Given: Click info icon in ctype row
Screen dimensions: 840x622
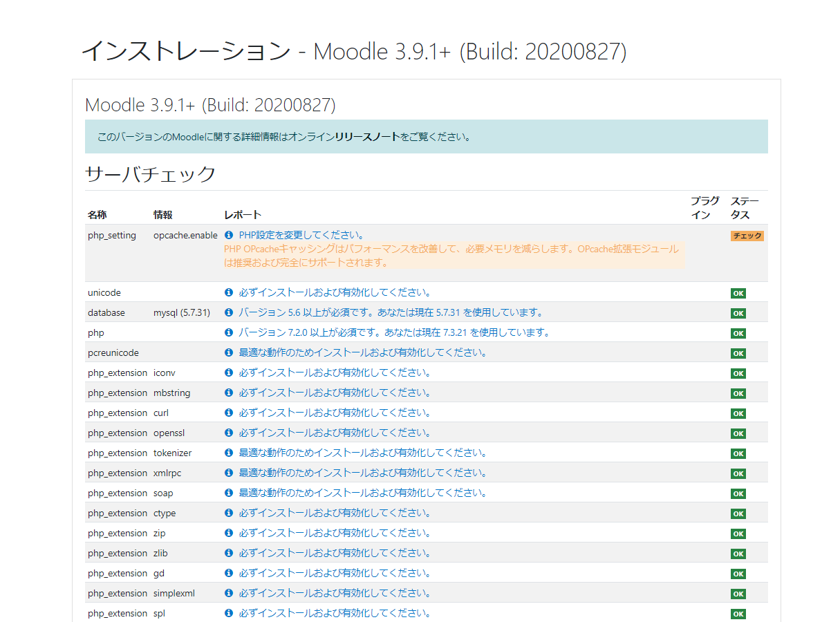Looking at the screenshot, I should 229,513.
